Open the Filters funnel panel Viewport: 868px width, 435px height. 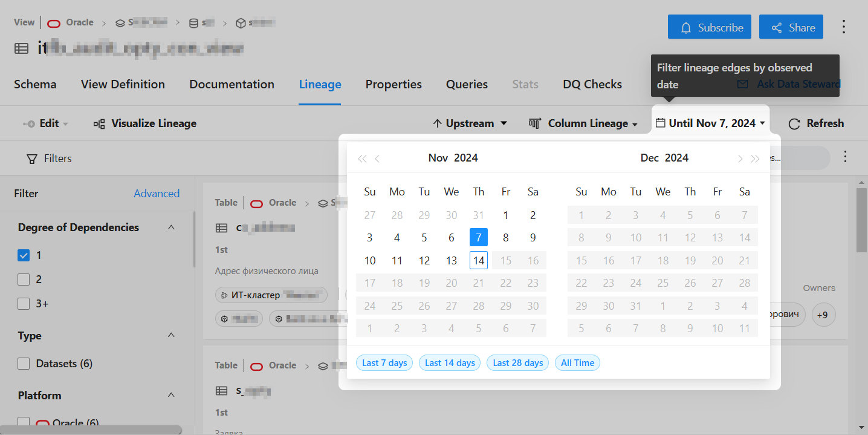[50, 159]
